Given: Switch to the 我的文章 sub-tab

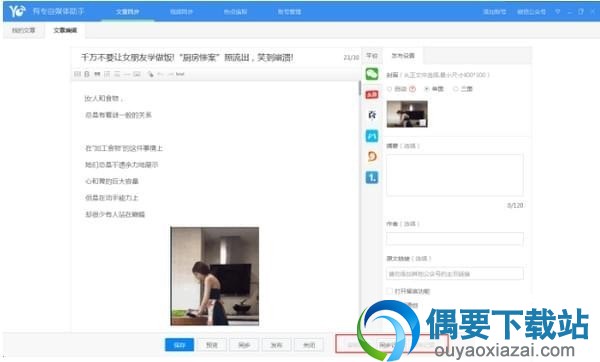Looking at the screenshot, I should [x=23, y=30].
